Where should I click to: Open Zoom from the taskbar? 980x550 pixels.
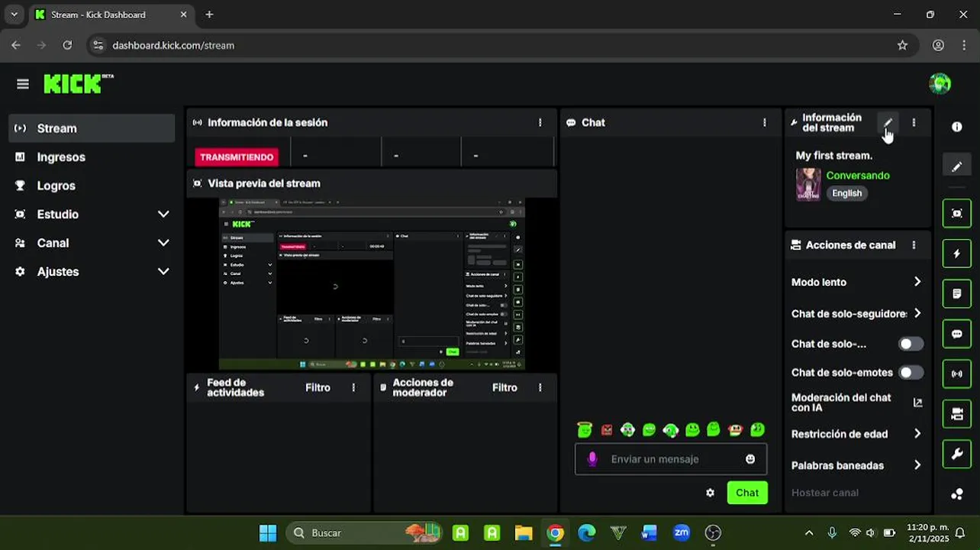[682, 533]
